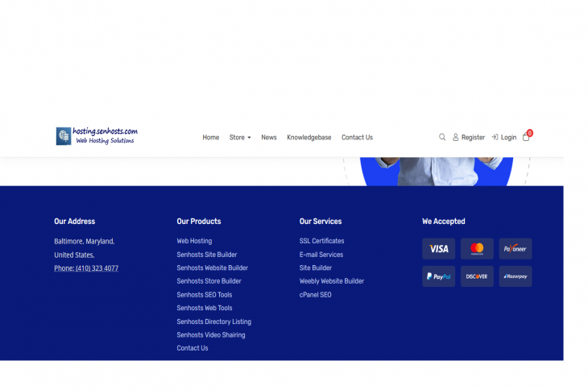This screenshot has height=390, width=588.
Task: Click the search magnifier icon
Action: coord(442,137)
